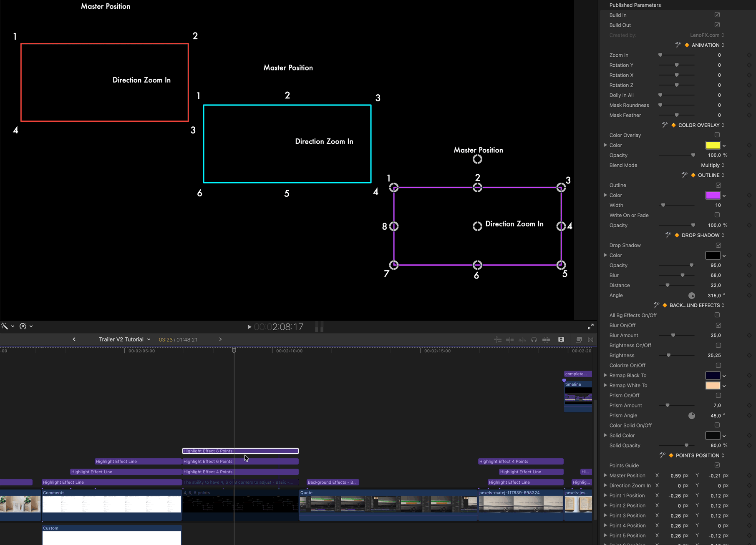This screenshot has width=756, height=545.
Task: Click the play button beside the timecode
Action: (249, 327)
